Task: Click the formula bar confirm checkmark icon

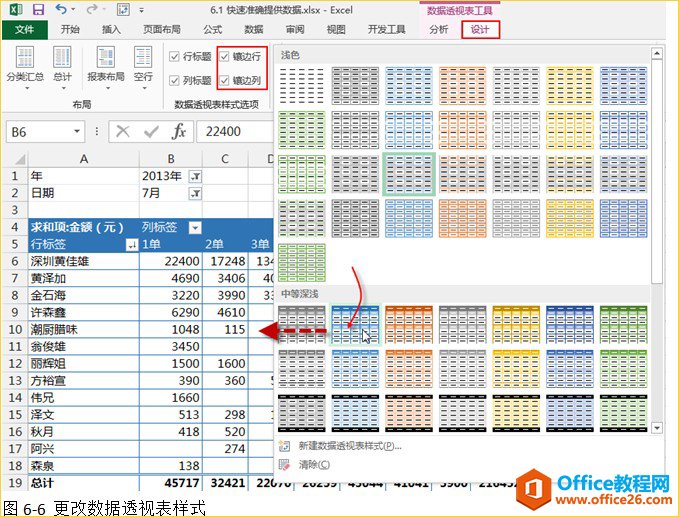Action: coord(151,131)
